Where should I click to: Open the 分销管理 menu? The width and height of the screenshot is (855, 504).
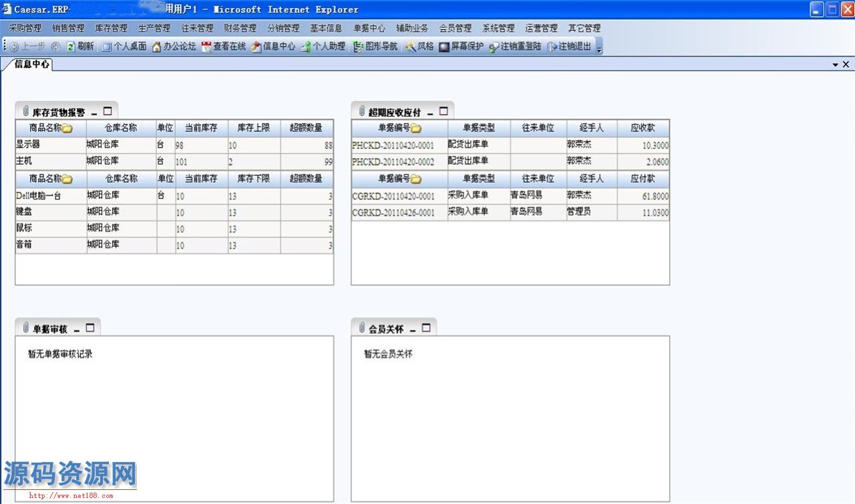coord(283,28)
